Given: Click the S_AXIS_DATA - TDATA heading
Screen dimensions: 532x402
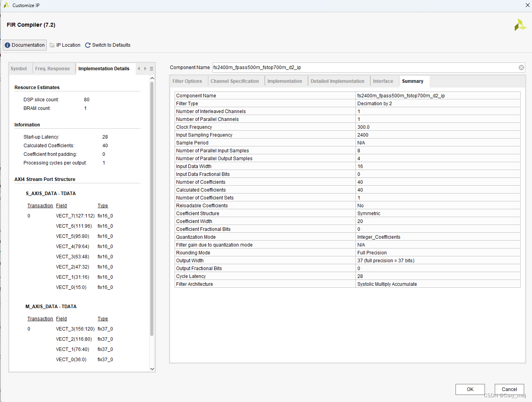Looking at the screenshot, I should pos(51,194).
